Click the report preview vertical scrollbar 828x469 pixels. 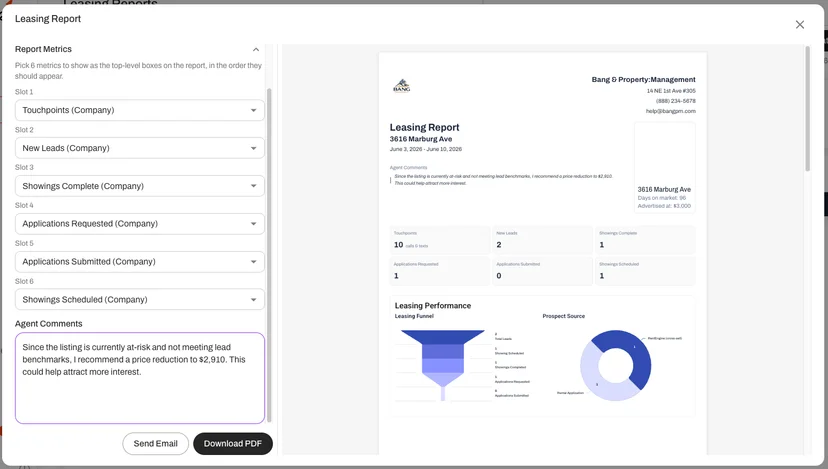click(807, 108)
